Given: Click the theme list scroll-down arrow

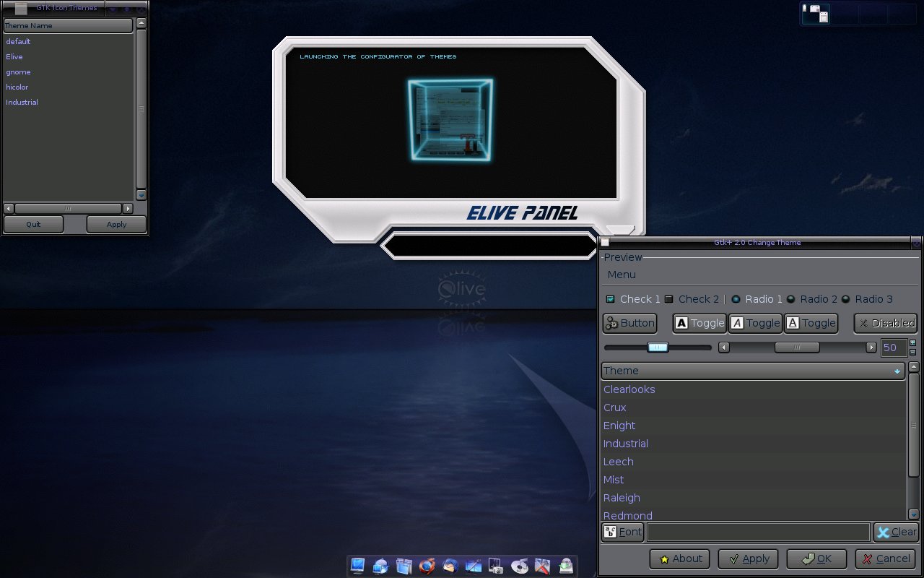Looking at the screenshot, I should (x=913, y=514).
